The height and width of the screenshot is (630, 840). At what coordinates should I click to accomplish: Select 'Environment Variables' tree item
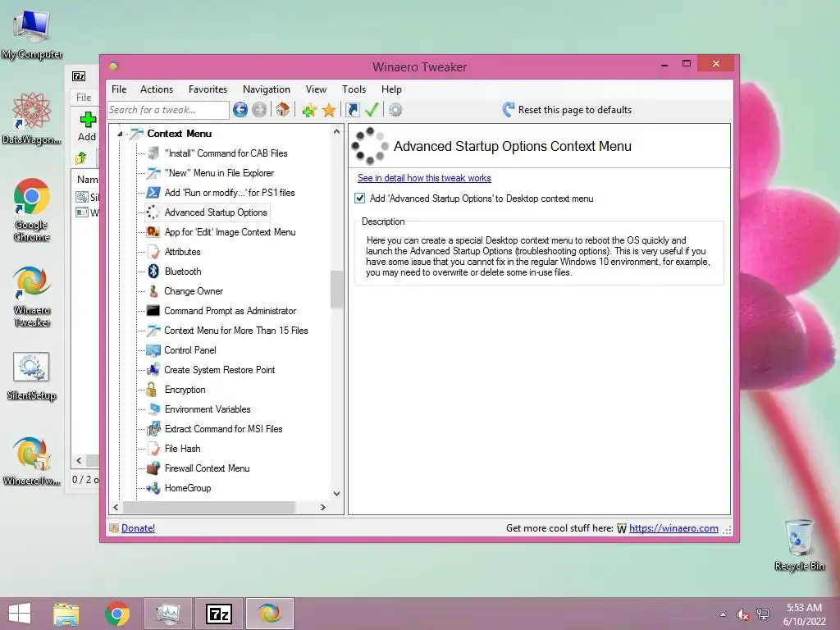[x=208, y=409]
